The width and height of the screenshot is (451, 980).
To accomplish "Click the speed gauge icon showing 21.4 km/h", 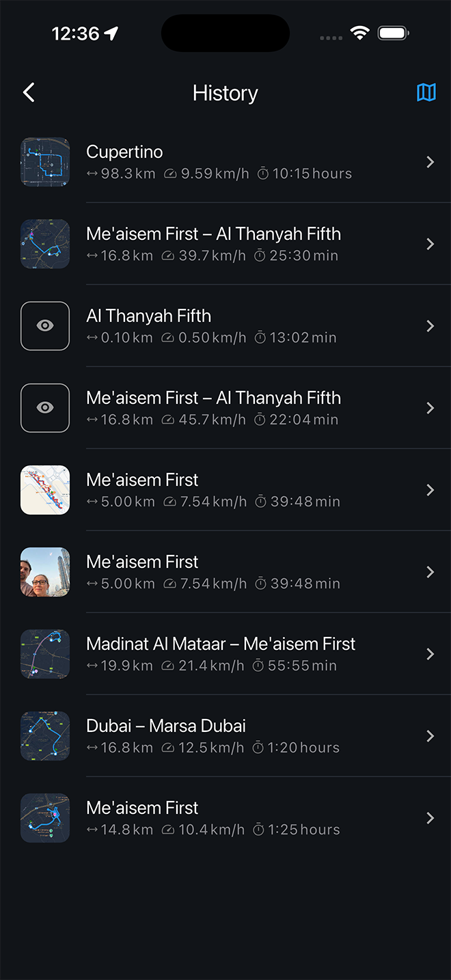I will (168, 666).
